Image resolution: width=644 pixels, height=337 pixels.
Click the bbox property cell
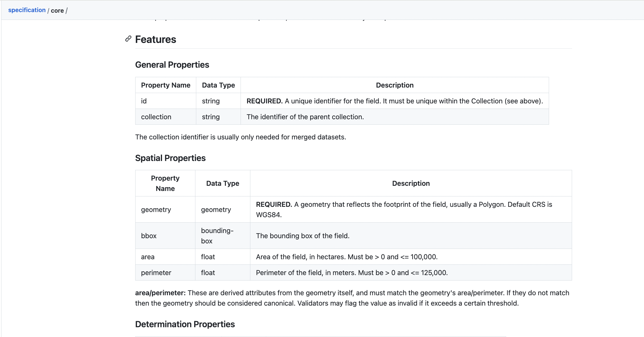pyautogui.click(x=149, y=236)
